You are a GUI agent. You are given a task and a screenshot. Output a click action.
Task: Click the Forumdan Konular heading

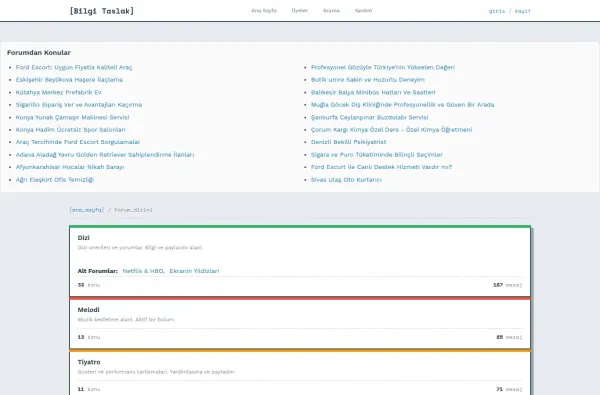click(x=39, y=52)
